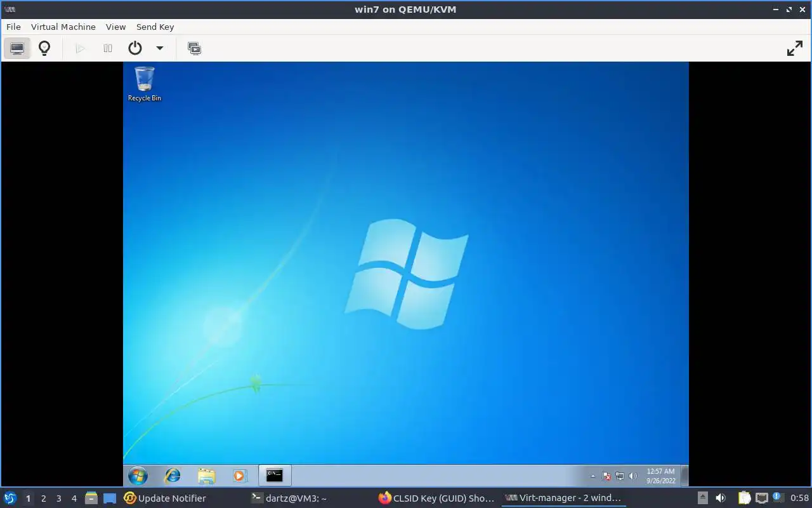Launch Internet Explorer from Windows taskbar
This screenshot has width=812, height=508.
click(x=172, y=475)
